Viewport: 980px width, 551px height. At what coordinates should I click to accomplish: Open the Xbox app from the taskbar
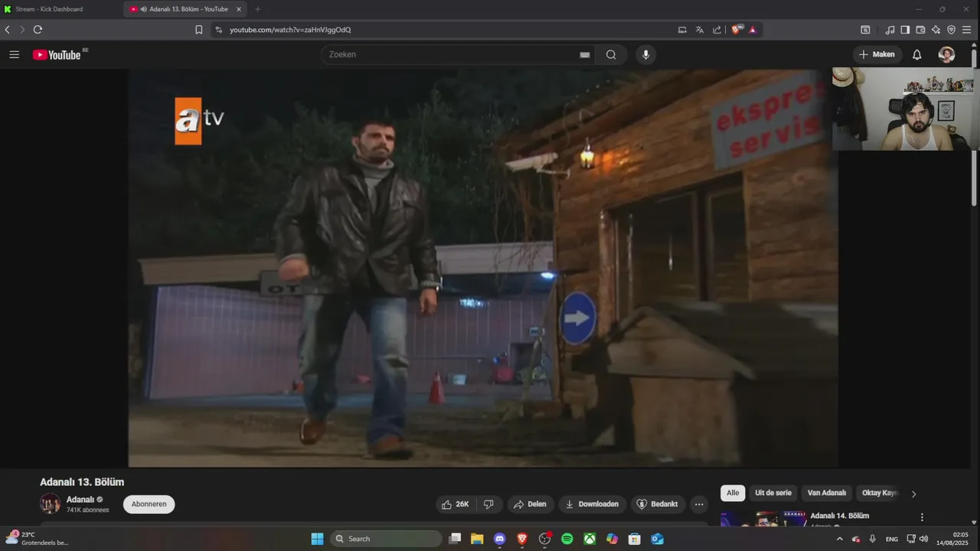pos(590,539)
